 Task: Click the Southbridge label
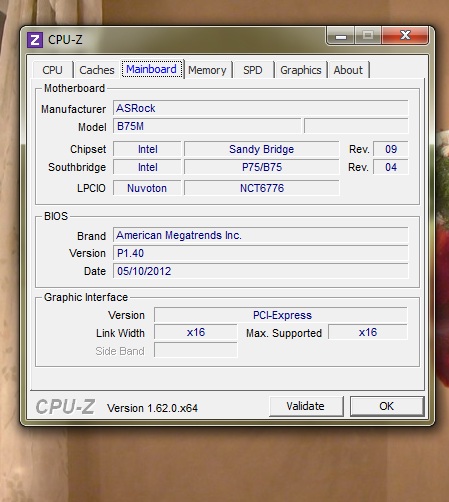click(x=77, y=167)
